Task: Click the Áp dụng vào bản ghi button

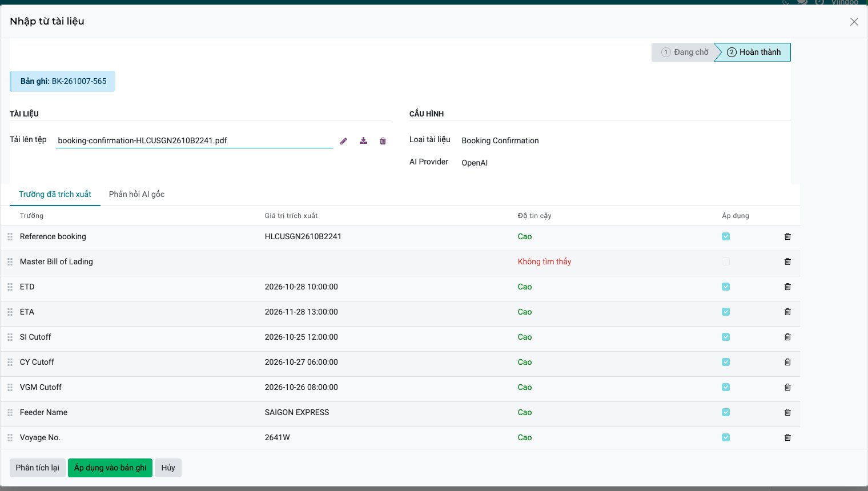Action: (x=110, y=468)
